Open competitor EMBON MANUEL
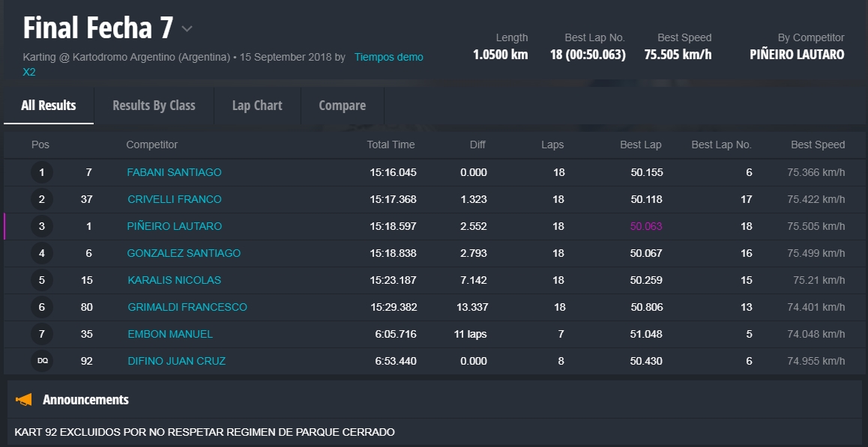Image resolution: width=868 pixels, height=447 pixels. (x=170, y=334)
